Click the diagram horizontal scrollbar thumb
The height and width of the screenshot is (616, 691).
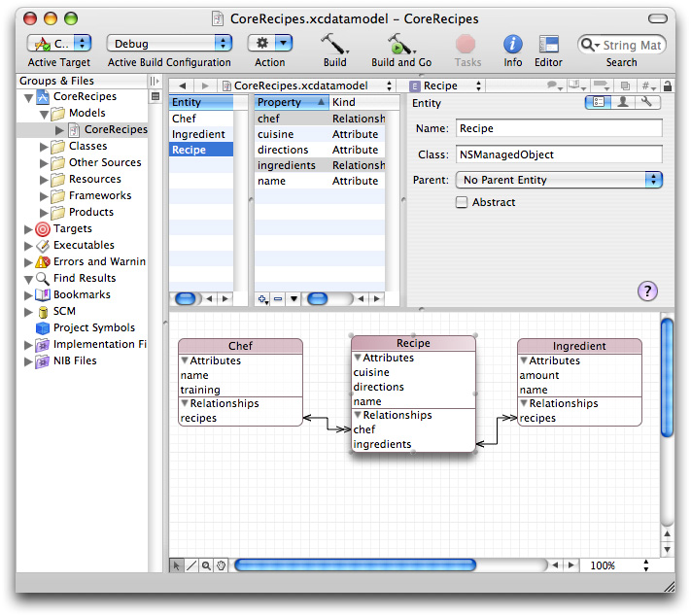point(355,565)
